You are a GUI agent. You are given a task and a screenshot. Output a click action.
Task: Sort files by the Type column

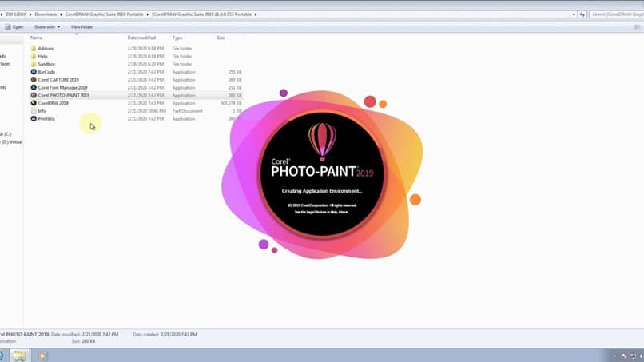pos(177,38)
